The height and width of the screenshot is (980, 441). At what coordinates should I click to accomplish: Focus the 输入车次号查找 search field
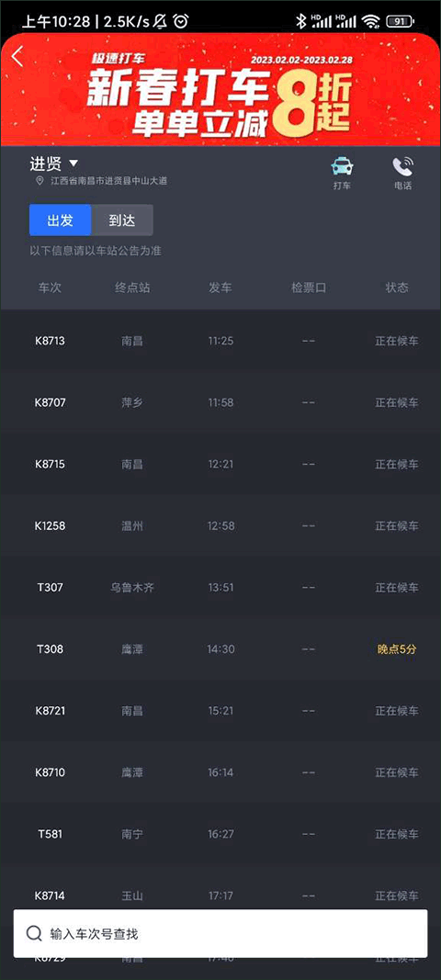click(x=220, y=934)
